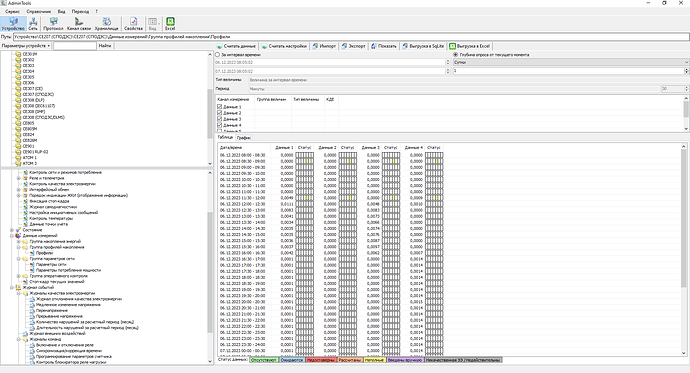
Task: Uncheck the Данные 1 checkbox
Action: tap(220, 107)
